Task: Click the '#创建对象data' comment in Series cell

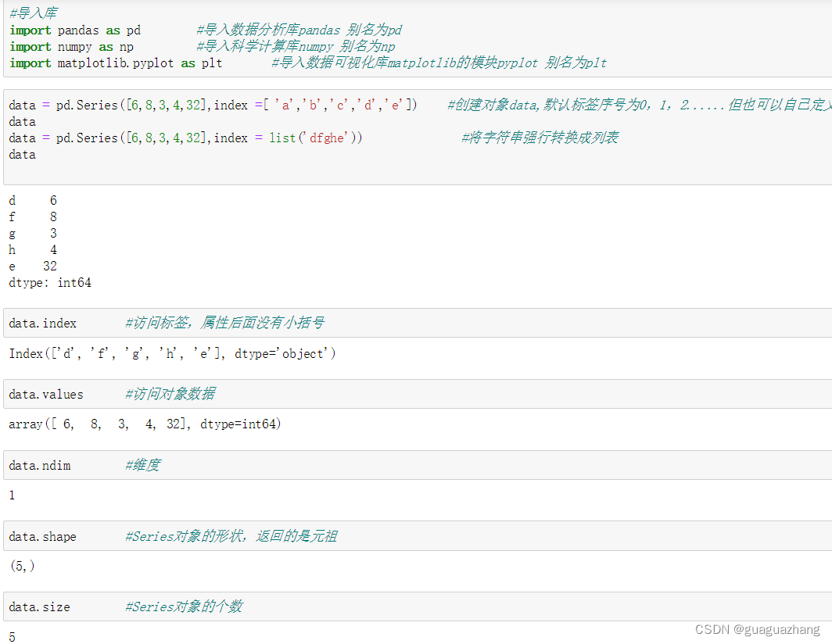Action: click(x=640, y=105)
